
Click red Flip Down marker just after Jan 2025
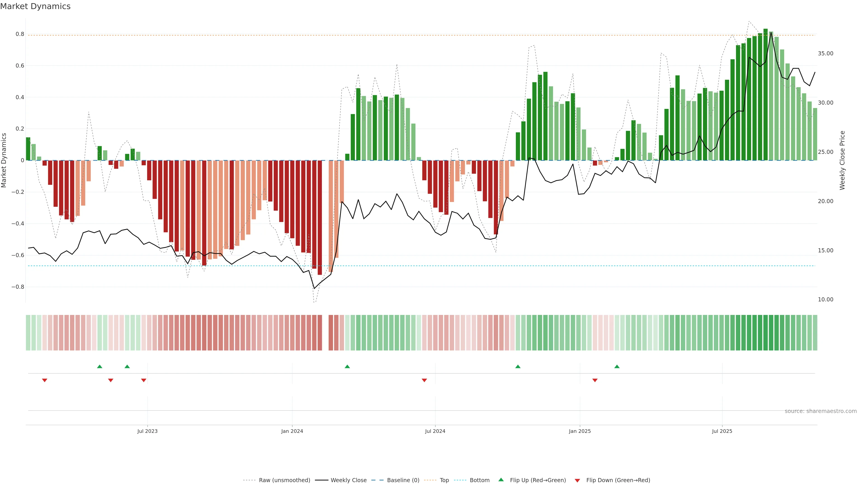click(x=595, y=380)
